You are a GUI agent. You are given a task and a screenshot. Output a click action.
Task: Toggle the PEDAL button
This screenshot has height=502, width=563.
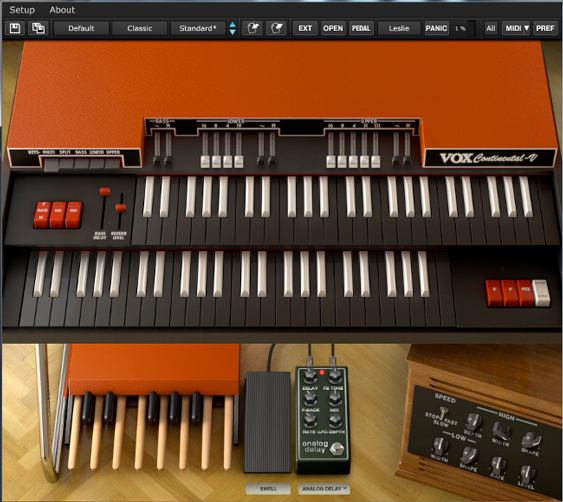361,28
